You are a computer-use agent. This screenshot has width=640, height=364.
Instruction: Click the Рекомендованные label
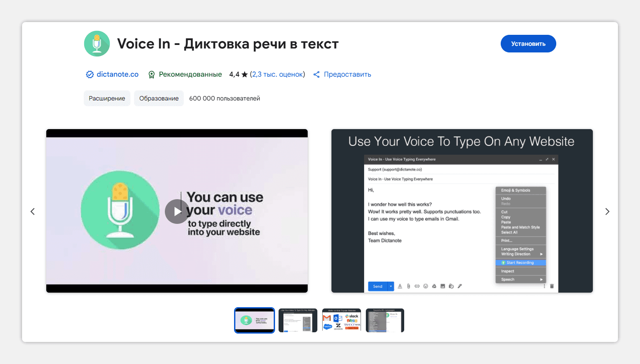(190, 74)
